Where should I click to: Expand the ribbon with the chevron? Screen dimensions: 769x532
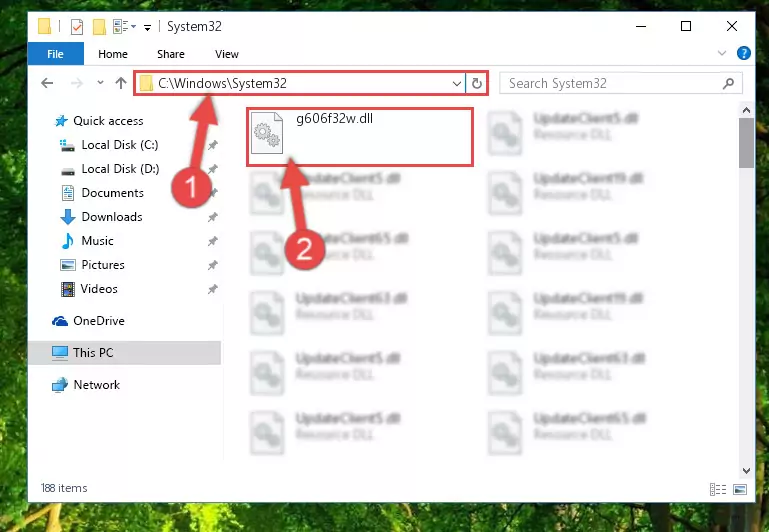point(721,53)
